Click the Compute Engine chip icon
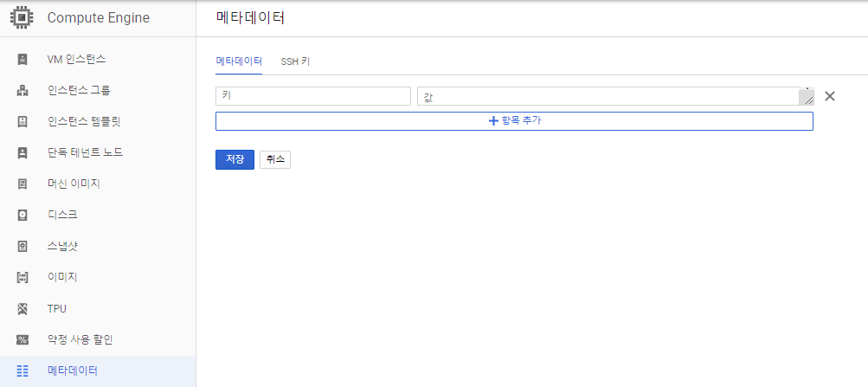The height and width of the screenshot is (387, 868). point(23,17)
